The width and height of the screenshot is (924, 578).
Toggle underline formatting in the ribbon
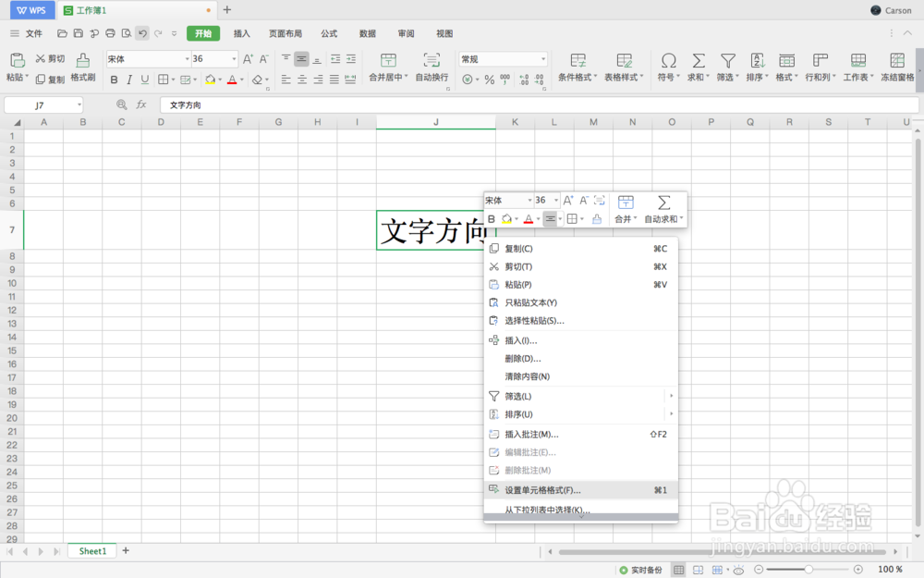(x=143, y=80)
